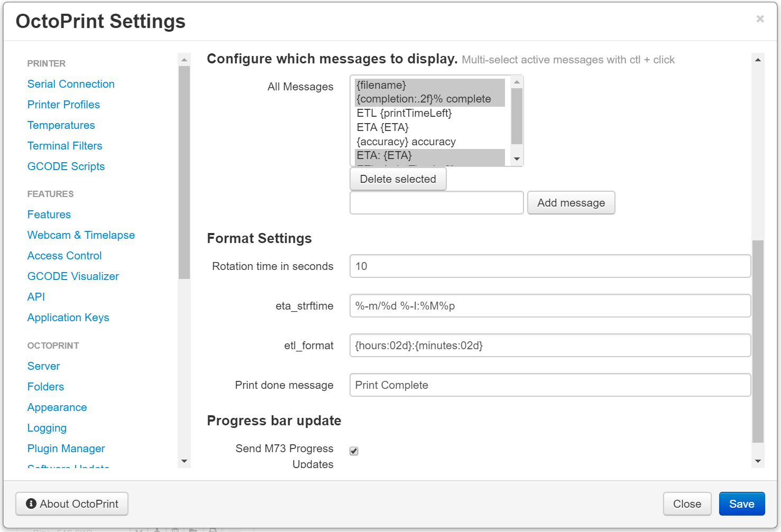Screen dimensions: 781x532
Task: Toggle the Send M73 Progress Updates checkbox
Action: [354, 451]
